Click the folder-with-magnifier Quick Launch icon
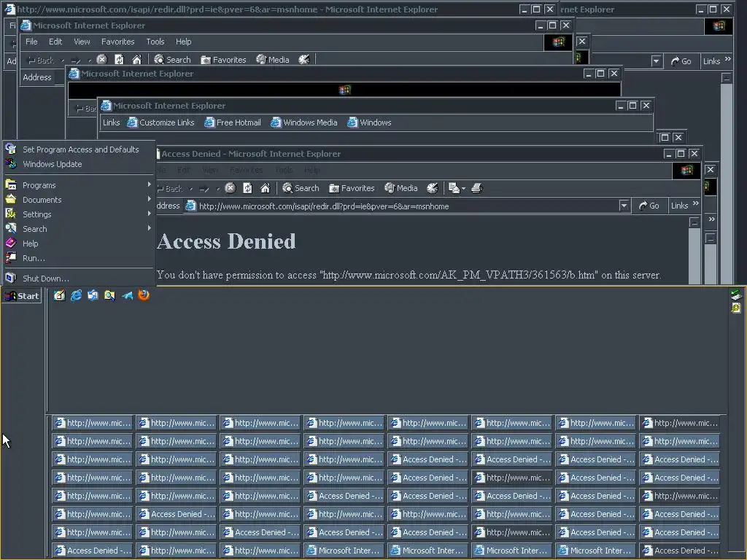The width and height of the screenshot is (747, 560). (x=109, y=296)
